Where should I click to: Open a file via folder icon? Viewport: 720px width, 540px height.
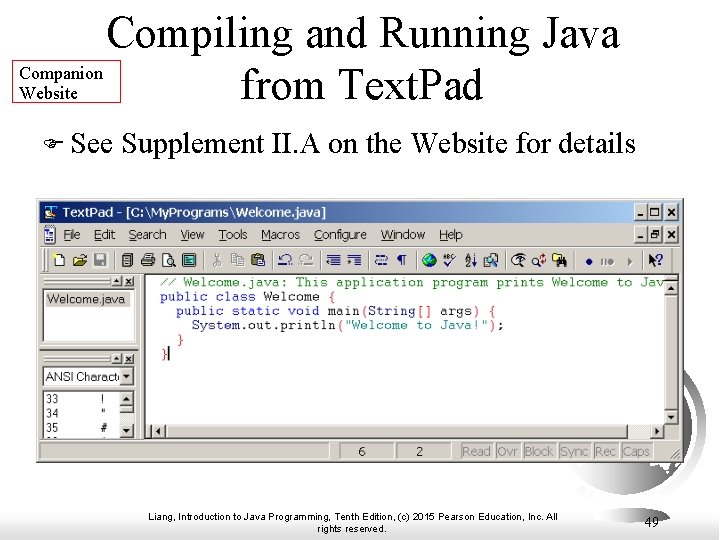80,260
